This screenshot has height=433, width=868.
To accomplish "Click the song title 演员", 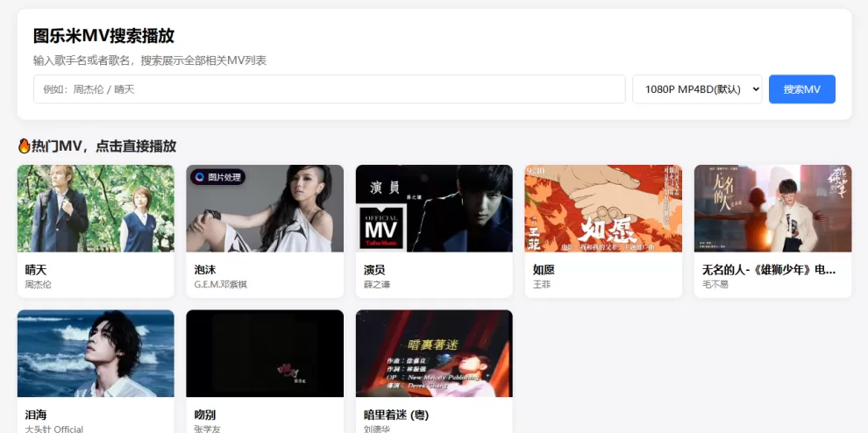I will click(x=374, y=270).
